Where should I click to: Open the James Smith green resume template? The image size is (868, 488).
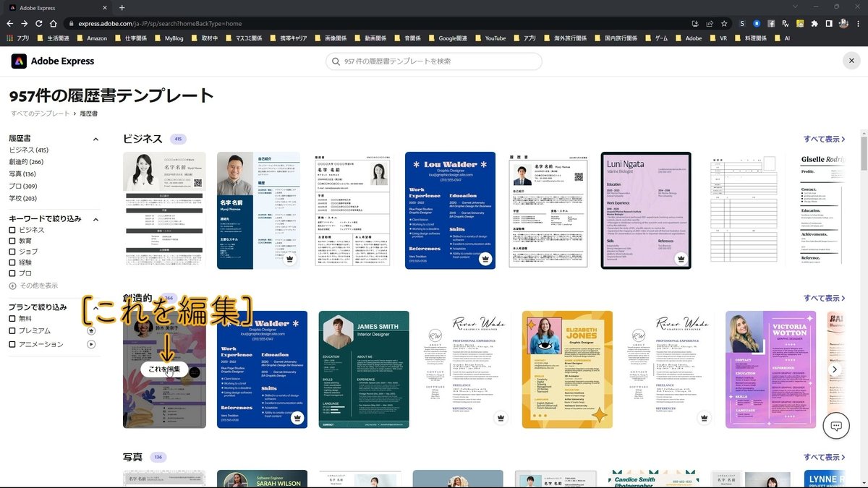364,369
